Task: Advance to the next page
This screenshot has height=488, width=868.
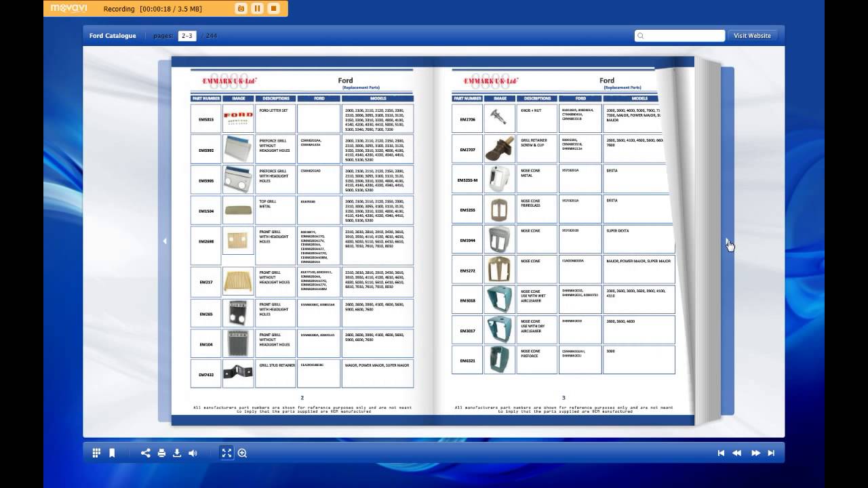Action: [x=755, y=453]
